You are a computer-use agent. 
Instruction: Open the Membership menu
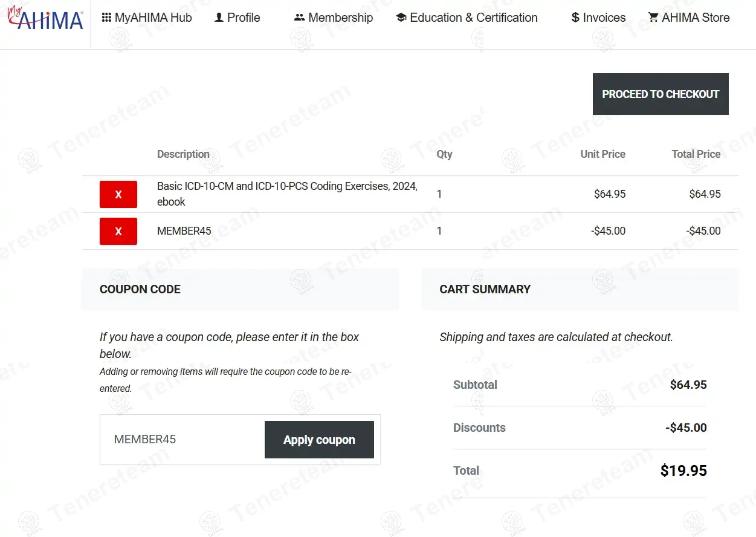[x=340, y=18]
